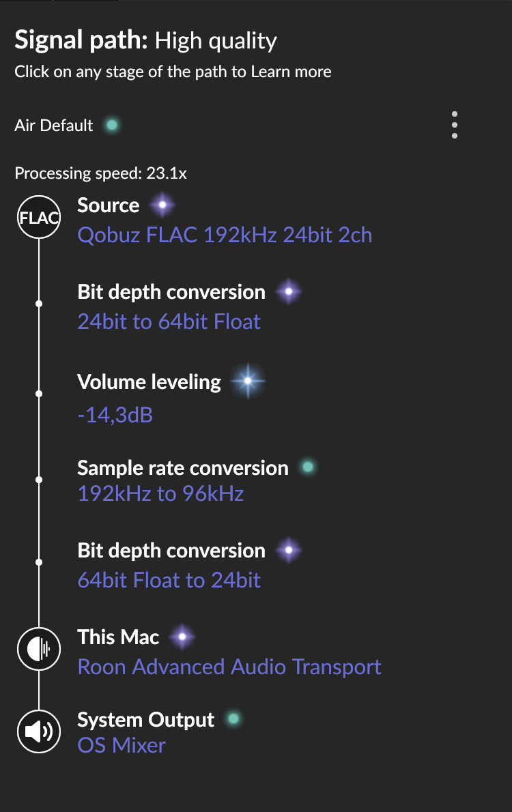Click the OS Mixer link

(x=122, y=745)
